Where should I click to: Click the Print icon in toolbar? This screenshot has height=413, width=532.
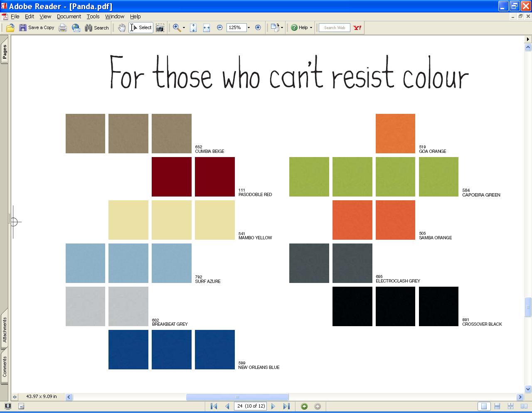(x=63, y=28)
